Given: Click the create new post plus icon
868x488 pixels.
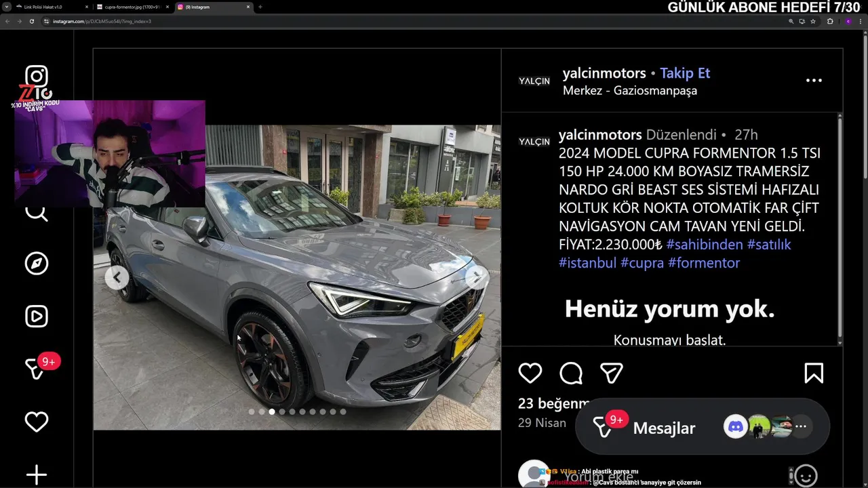Looking at the screenshot, I should pyautogui.click(x=37, y=474).
